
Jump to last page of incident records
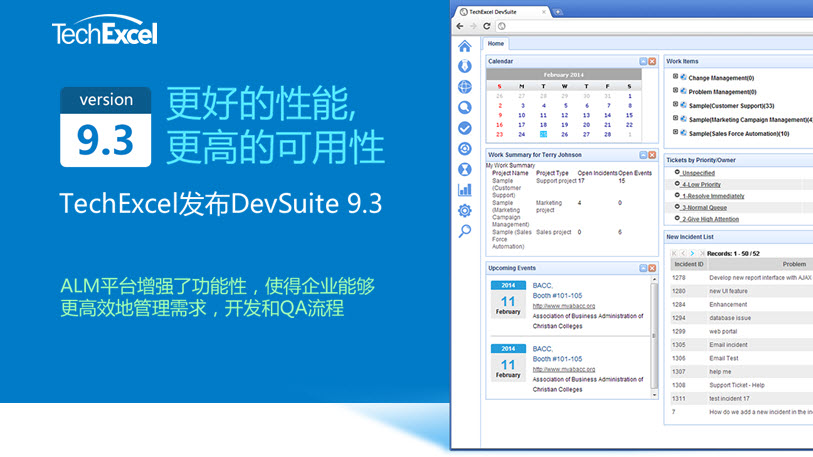pyautogui.click(x=702, y=253)
